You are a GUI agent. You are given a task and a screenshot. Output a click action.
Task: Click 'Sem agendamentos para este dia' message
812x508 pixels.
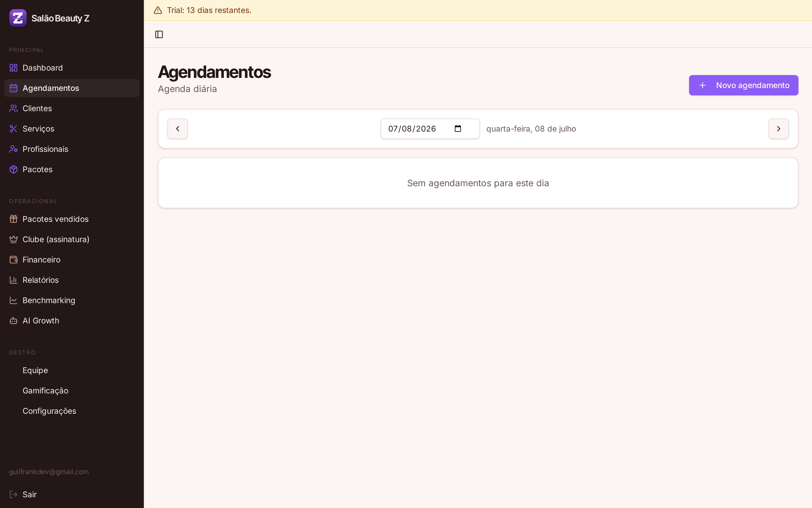coord(478,183)
